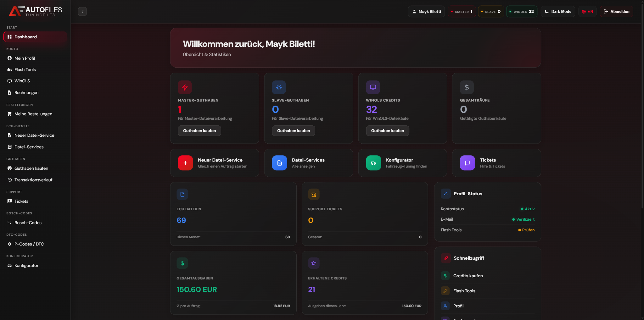Open Transaktionsverlauf via the history icon
The width and height of the screenshot is (644, 320).
(9, 180)
